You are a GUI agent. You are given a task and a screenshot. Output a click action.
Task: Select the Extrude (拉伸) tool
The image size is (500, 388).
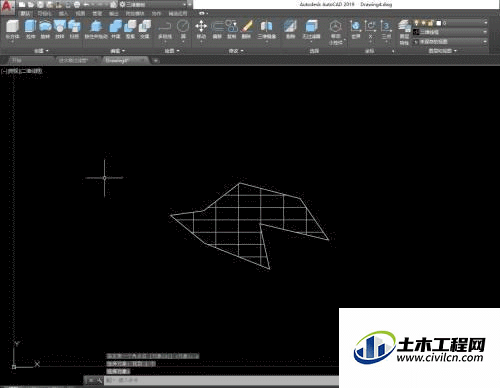(30, 29)
